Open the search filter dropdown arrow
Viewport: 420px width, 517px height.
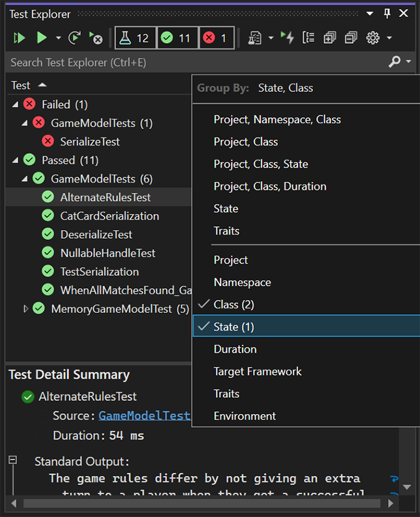(x=408, y=62)
